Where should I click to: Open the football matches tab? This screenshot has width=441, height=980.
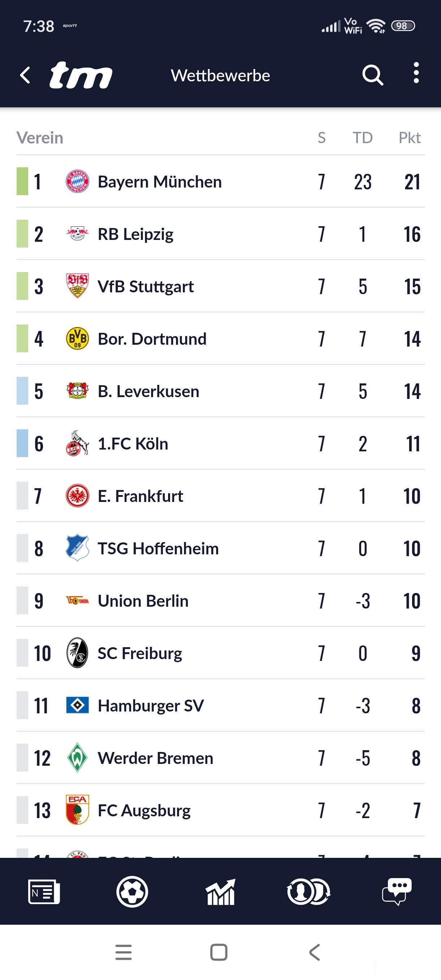132,891
